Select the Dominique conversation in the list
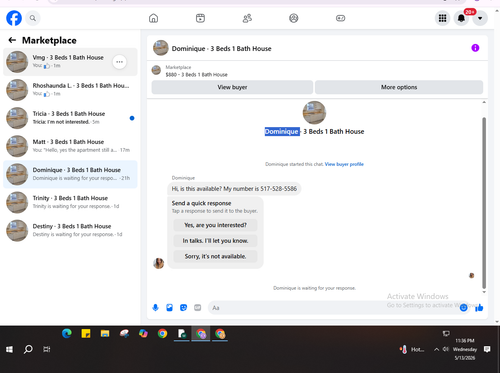This screenshot has height=373, width=500. (x=70, y=174)
